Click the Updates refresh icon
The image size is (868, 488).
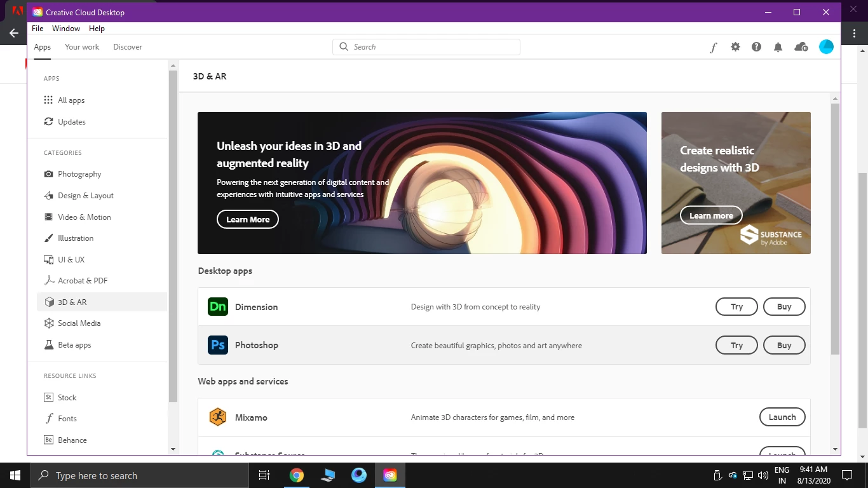point(48,121)
